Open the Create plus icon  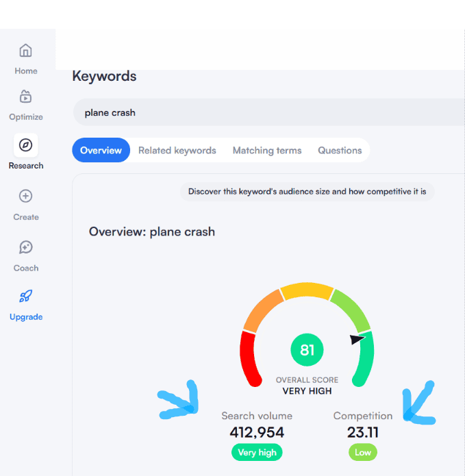pos(26,196)
